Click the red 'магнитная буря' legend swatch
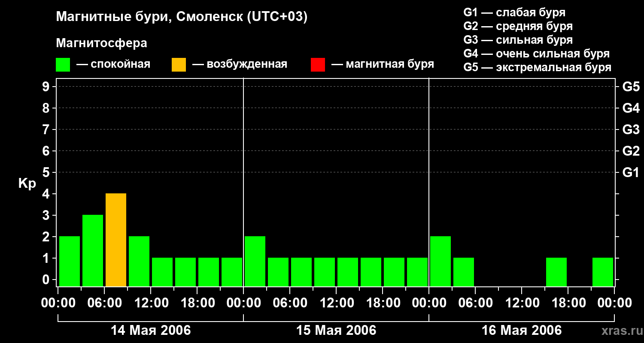Image resolution: width=644 pixels, height=343 pixels. point(318,65)
